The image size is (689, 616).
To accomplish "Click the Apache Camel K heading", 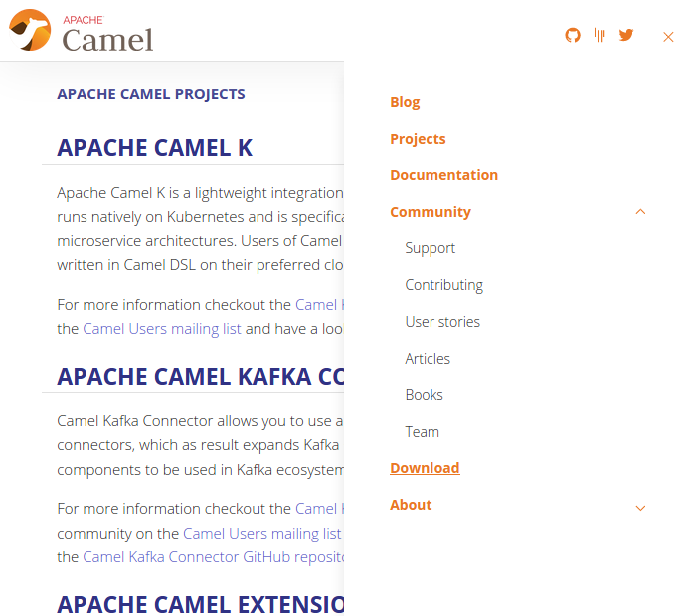I will click(x=155, y=148).
